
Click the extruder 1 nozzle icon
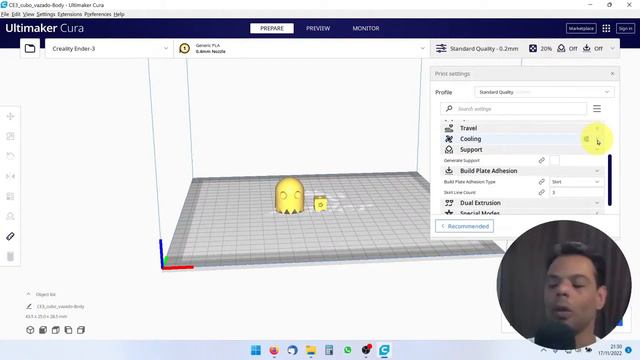pos(184,49)
